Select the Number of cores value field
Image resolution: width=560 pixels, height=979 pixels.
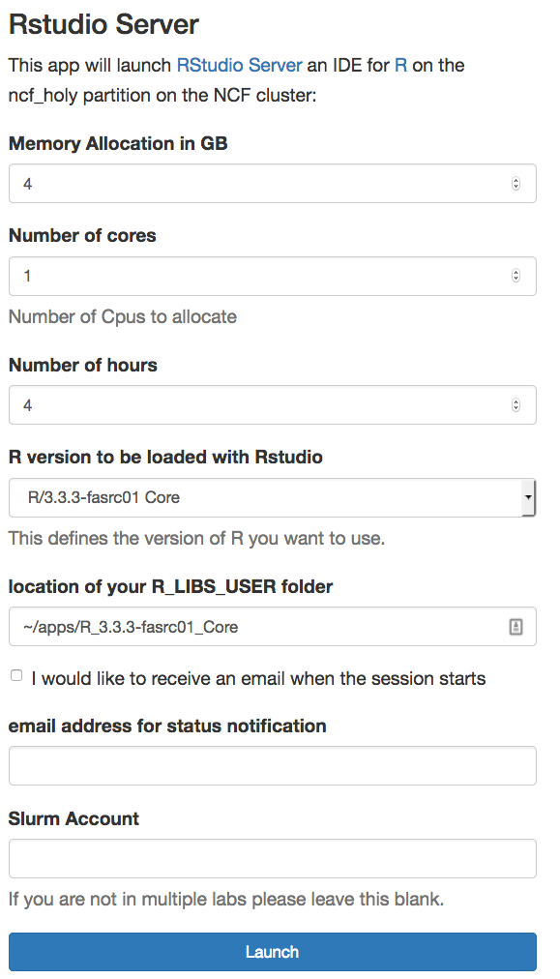[x=272, y=276]
